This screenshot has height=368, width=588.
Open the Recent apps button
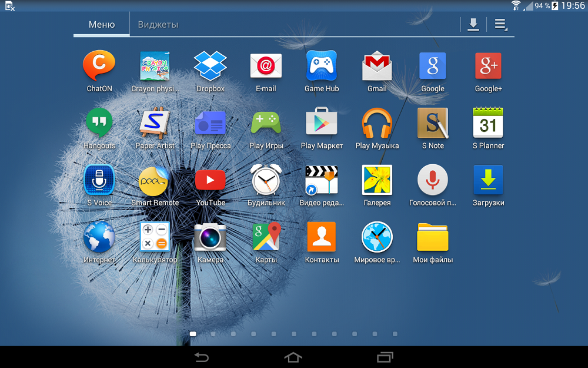[385, 357]
